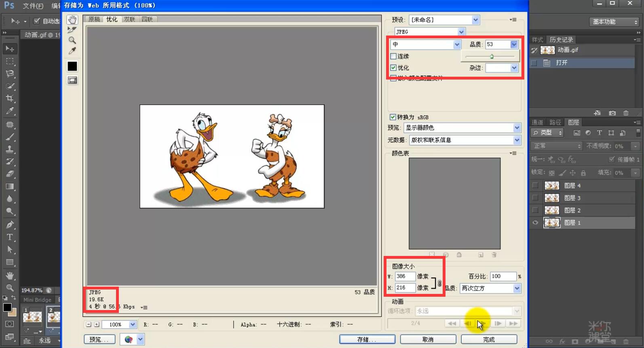Select the Zoom tool in Save for Web dialog
644x348 pixels.
72,40
